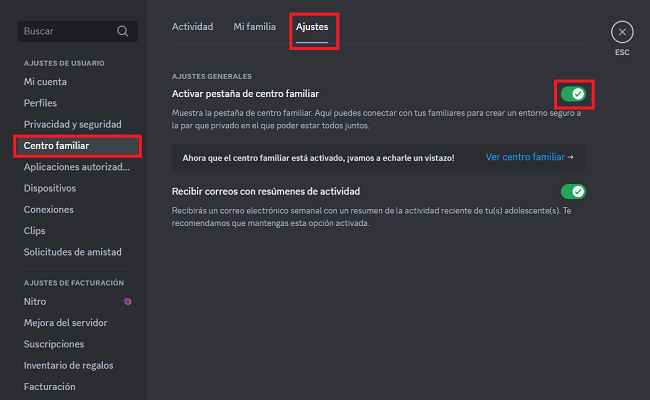The height and width of the screenshot is (400, 650).
Task: Switch to the Actividad tab
Action: (x=192, y=27)
